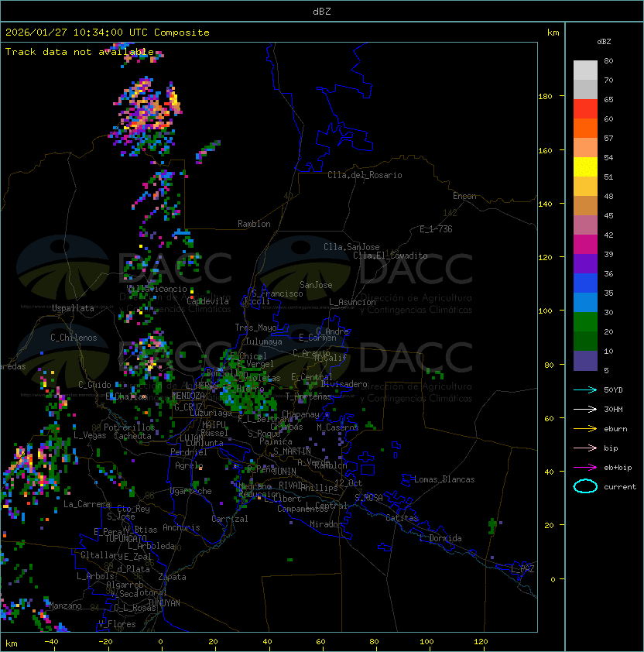Viewport: 644px width, 652px height.
Task: Click the 'km' unit label at bottom left
Action: pos(12,643)
